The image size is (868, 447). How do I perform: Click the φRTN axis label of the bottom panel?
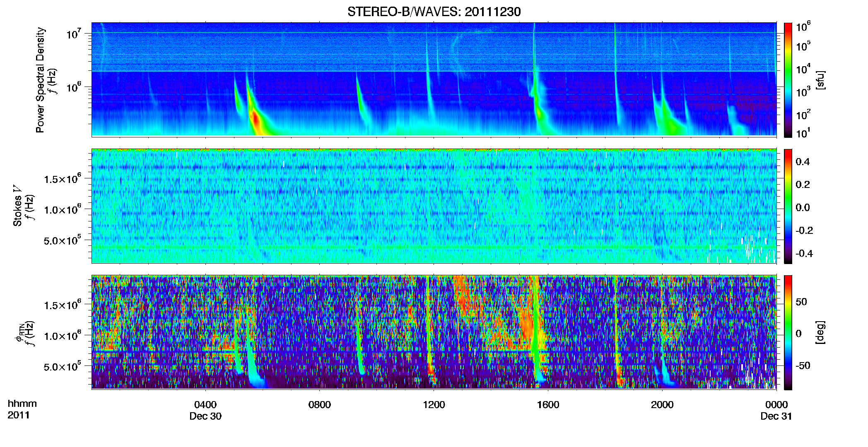(x=20, y=332)
